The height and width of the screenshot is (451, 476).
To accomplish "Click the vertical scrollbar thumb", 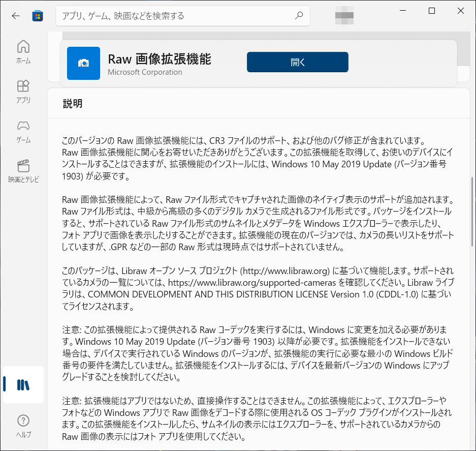I will pyautogui.click(x=472, y=212).
